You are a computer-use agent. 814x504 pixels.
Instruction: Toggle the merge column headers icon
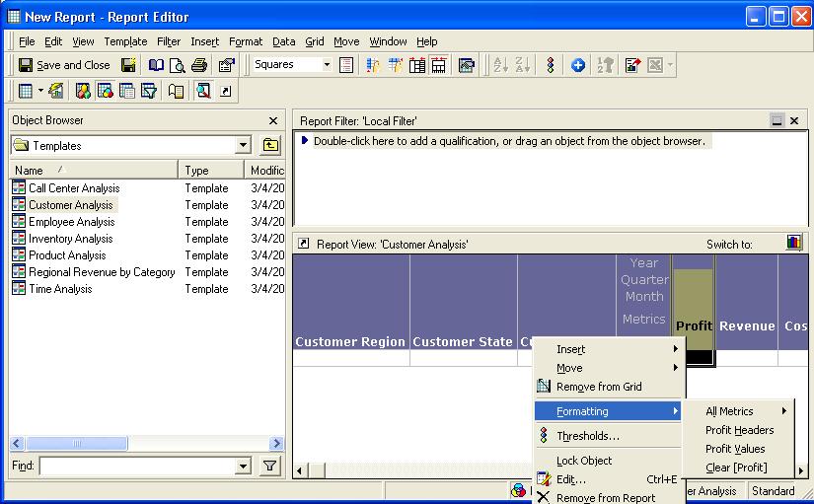(439, 65)
